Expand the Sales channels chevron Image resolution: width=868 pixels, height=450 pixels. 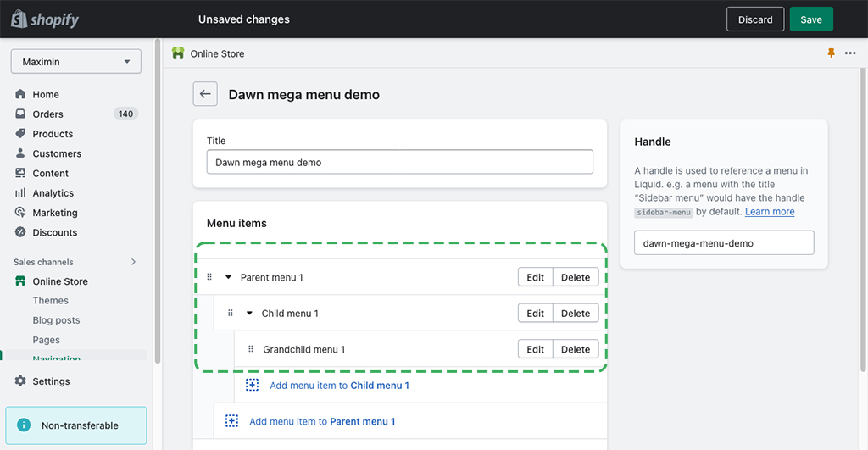coord(133,262)
